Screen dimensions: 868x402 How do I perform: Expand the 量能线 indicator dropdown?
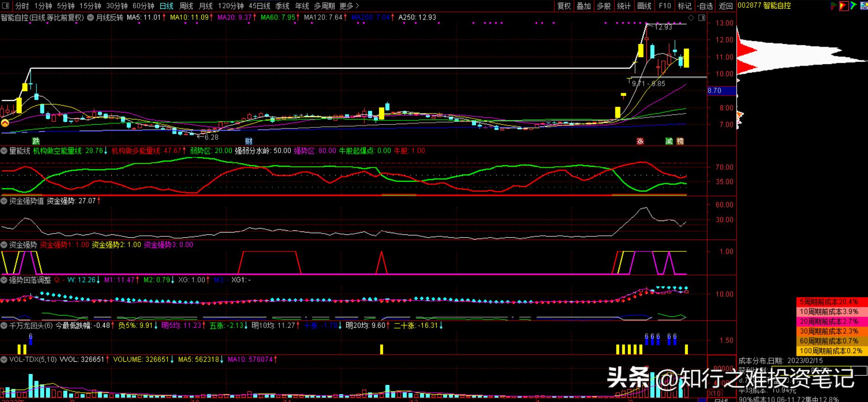[x=4, y=151]
